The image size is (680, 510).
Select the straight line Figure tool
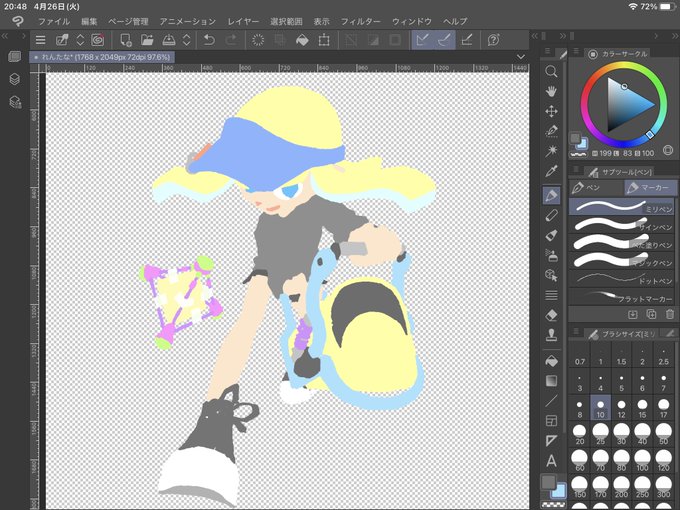point(551,401)
